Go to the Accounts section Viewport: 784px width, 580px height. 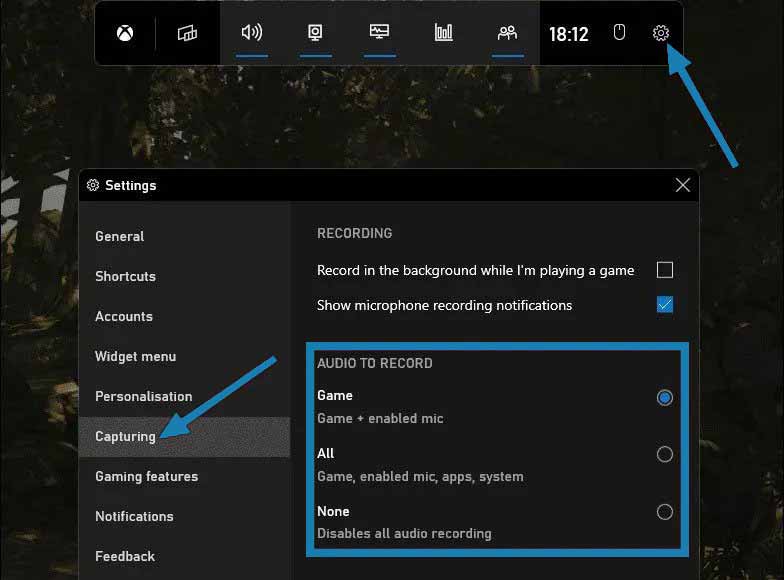click(x=124, y=317)
